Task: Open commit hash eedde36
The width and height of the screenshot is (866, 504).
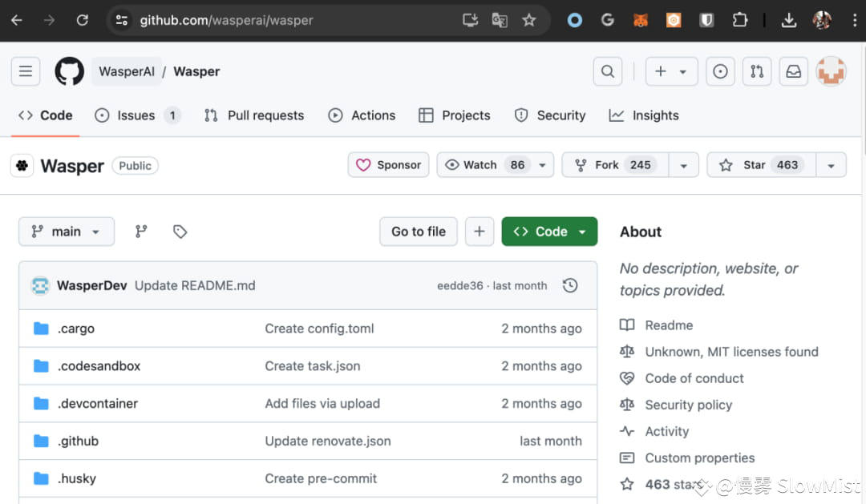Action: (x=460, y=285)
